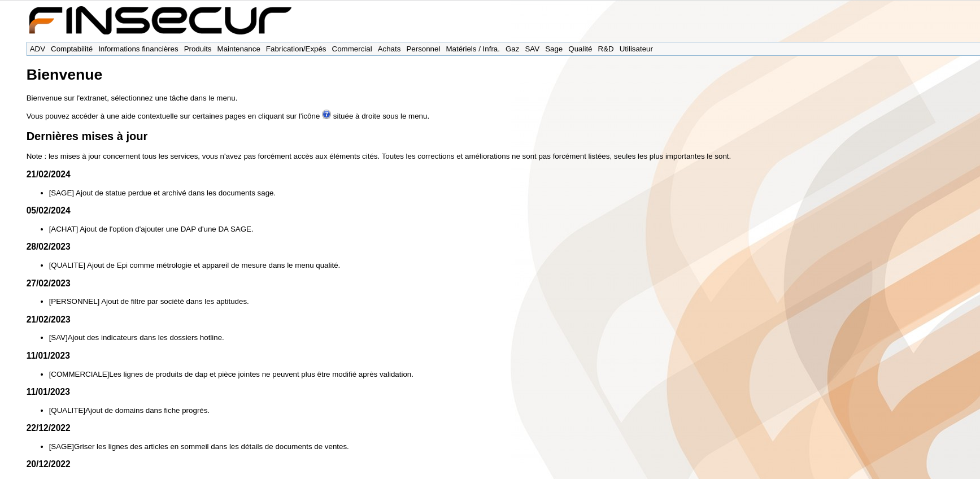980x479 pixels.
Task: Click the 20/12/2022 date heading
Action: (49, 464)
